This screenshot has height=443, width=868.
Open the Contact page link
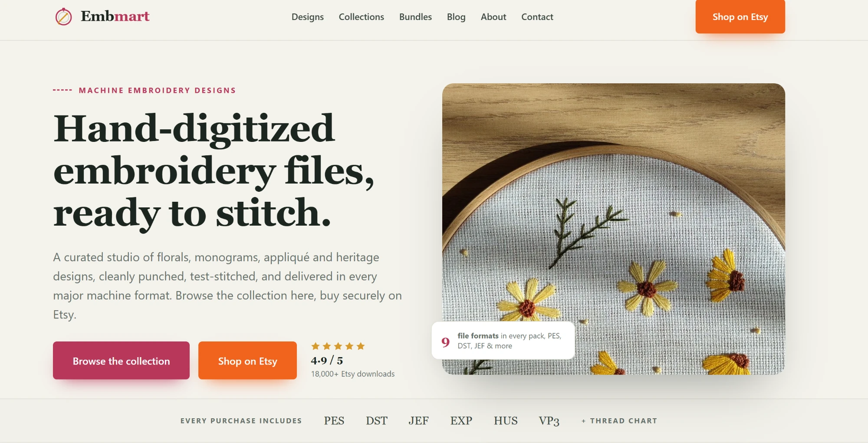[x=537, y=17]
